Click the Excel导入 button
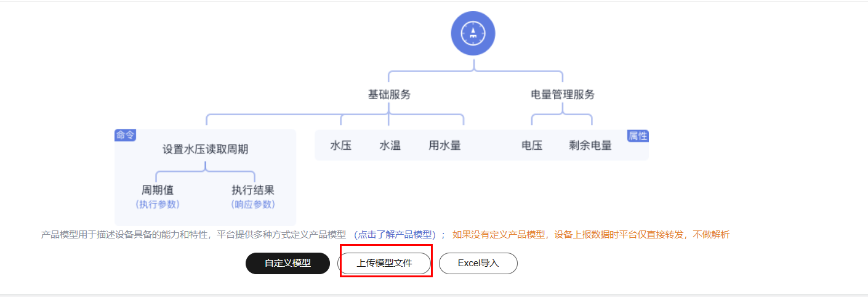868x297 pixels. click(478, 263)
